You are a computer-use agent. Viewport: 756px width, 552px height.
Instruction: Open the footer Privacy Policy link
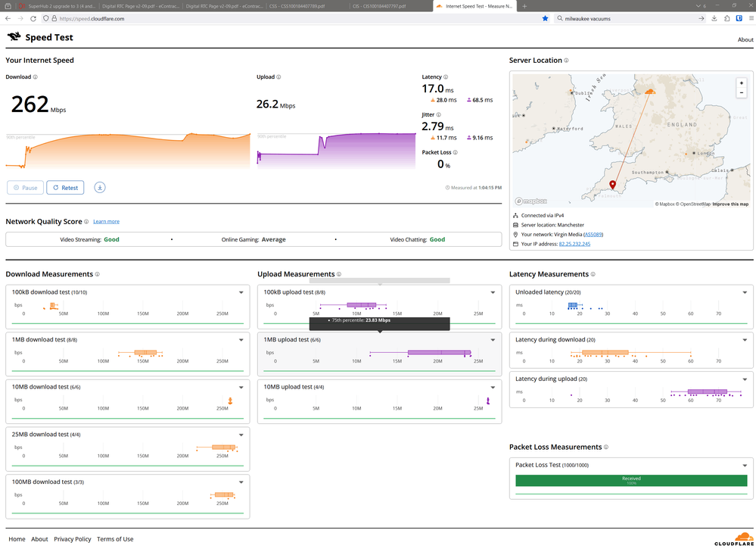point(73,539)
